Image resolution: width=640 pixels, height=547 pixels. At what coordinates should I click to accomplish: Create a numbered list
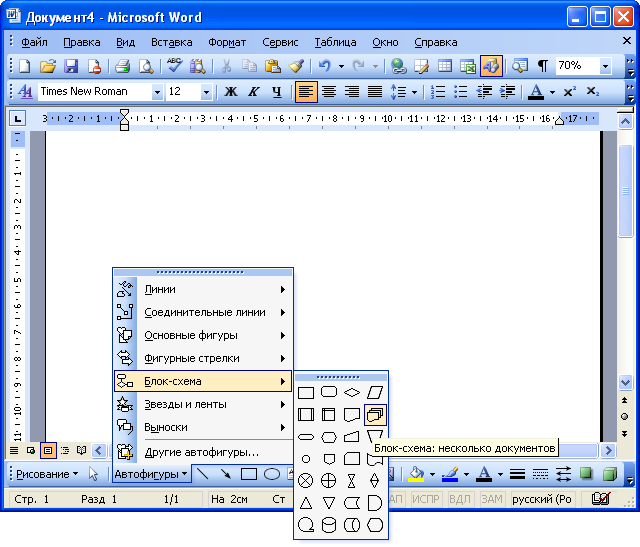(438, 91)
